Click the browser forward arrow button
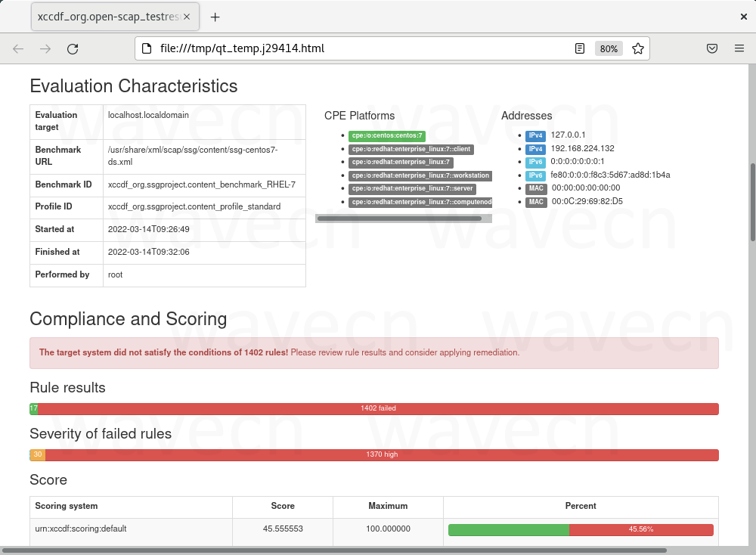This screenshot has height=555, width=756. click(x=45, y=48)
